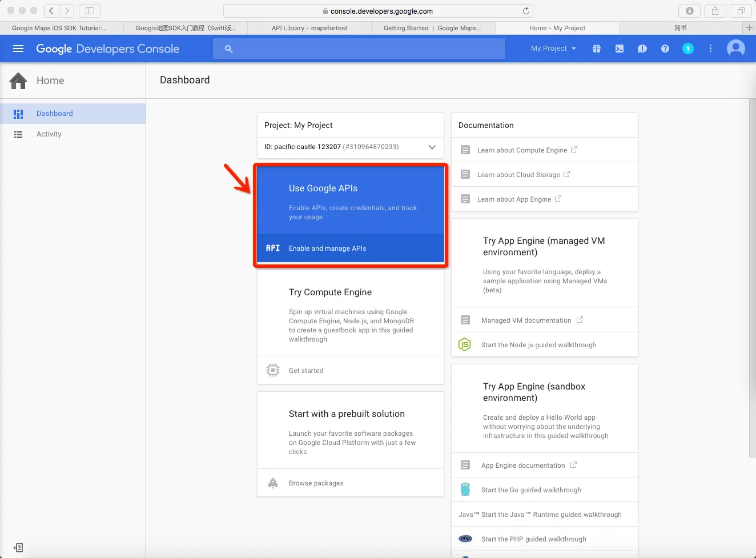Click the PHP logo icon

(x=465, y=539)
